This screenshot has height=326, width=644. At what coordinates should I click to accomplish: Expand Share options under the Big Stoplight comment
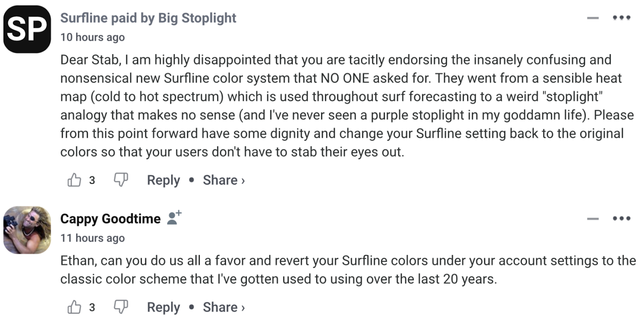[x=223, y=180]
